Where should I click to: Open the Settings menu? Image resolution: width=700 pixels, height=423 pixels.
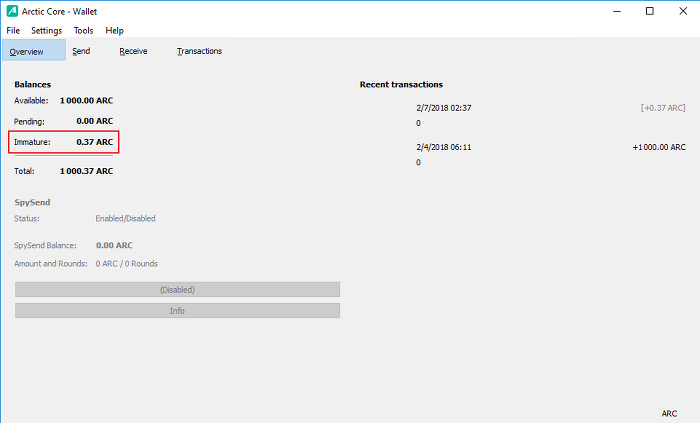[x=46, y=30]
